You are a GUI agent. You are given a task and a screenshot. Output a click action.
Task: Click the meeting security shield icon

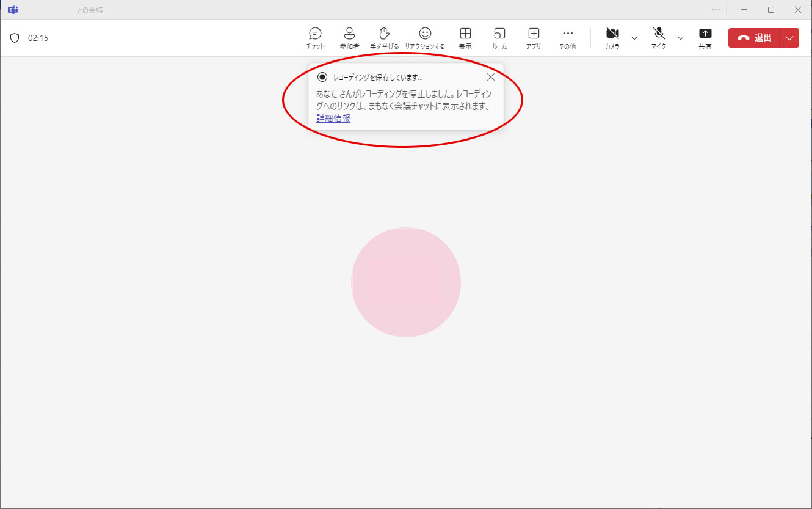click(15, 37)
